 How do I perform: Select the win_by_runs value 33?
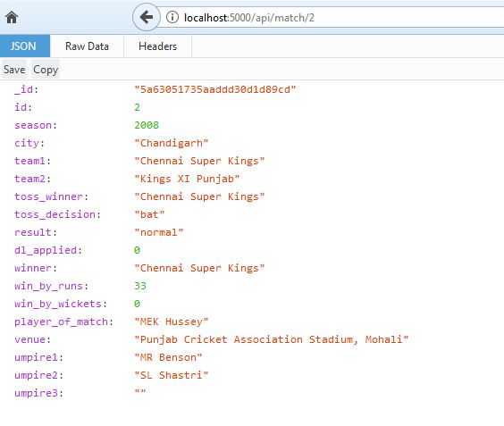tap(140, 286)
